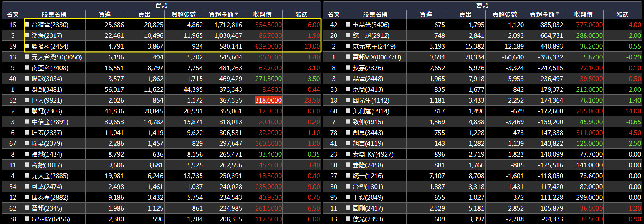This screenshot has width=644, height=224.
Task: Click the 名次 header in 買超 table
Action: [x=12, y=14]
